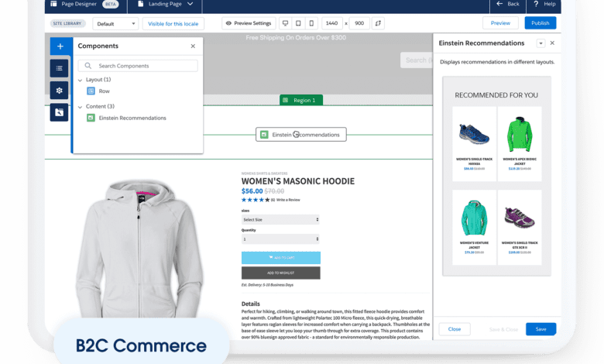The height and width of the screenshot is (364, 604).
Task: Click the Preview button
Action: [x=500, y=23]
